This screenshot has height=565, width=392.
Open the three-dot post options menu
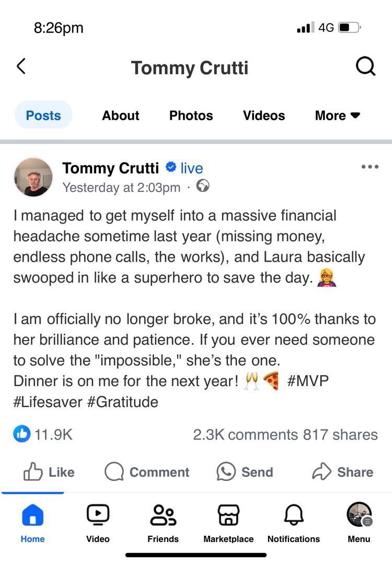tap(370, 167)
